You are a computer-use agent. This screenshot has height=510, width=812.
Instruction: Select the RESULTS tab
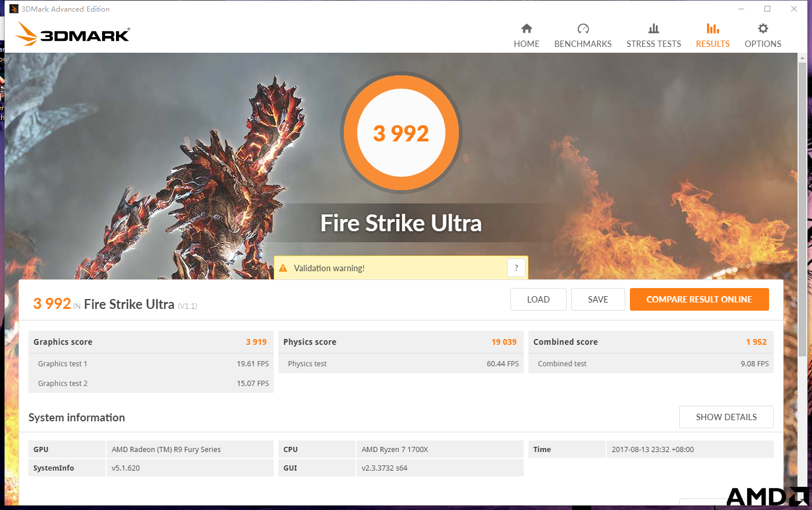[713, 35]
